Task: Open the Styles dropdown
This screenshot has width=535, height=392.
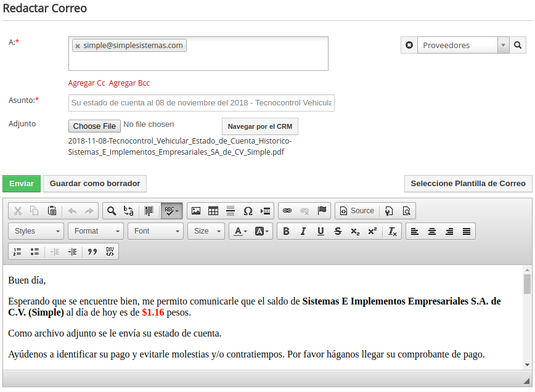Action: [36, 231]
